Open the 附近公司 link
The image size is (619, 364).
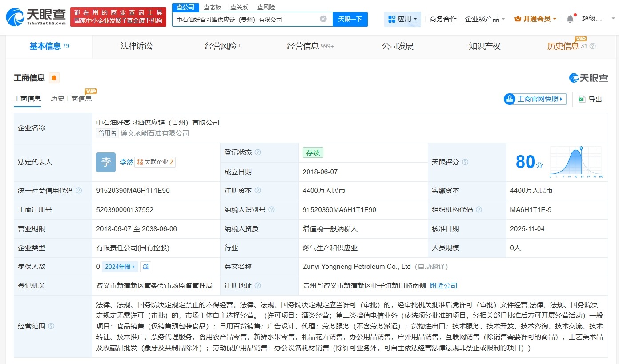point(443,286)
